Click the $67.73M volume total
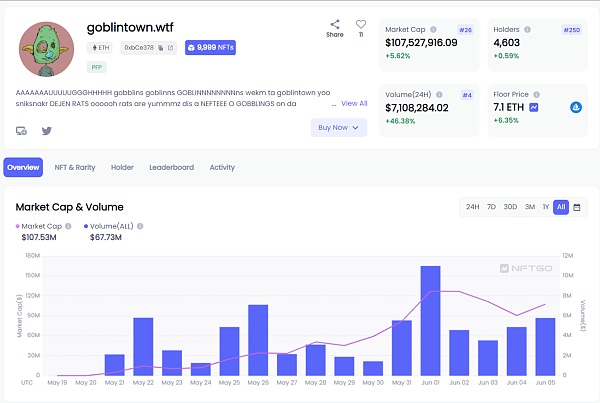The image size is (600, 403). coord(106,238)
